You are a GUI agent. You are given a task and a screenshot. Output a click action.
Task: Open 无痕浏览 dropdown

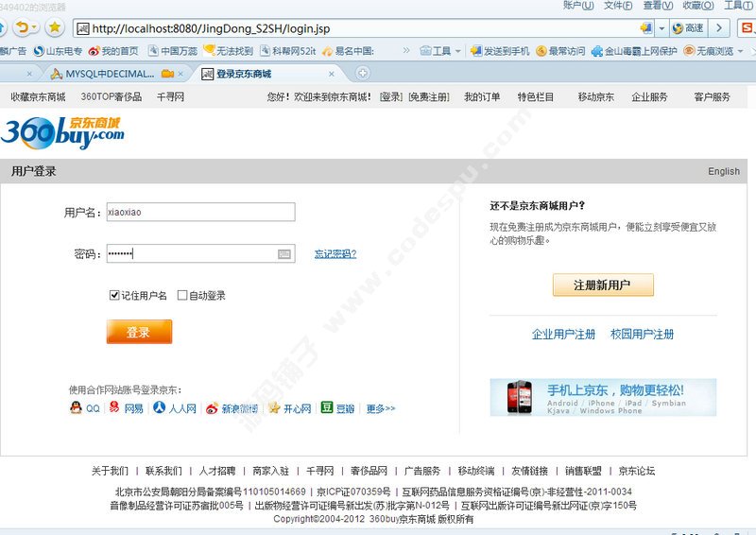coord(713,51)
